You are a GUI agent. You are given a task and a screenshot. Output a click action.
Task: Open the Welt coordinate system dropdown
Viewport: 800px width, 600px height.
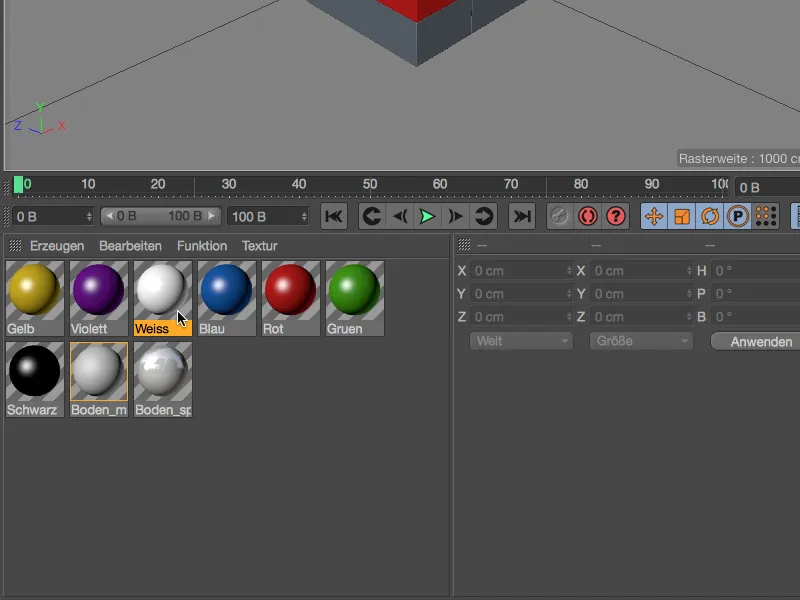(521, 341)
